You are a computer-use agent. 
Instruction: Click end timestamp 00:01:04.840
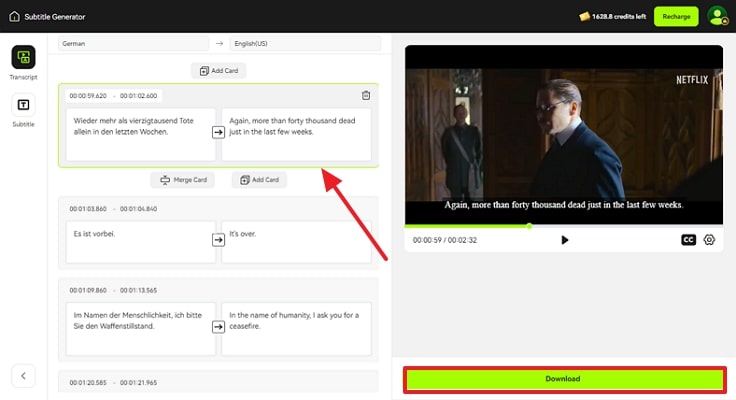[138, 209]
